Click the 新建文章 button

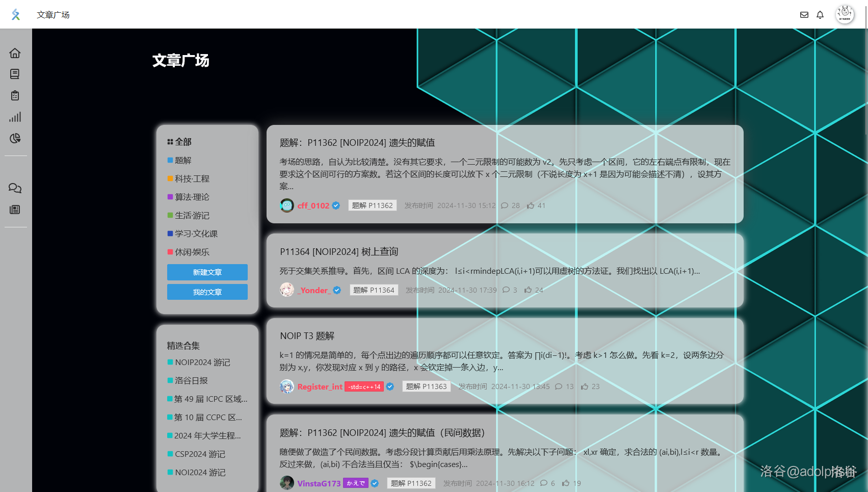click(207, 272)
